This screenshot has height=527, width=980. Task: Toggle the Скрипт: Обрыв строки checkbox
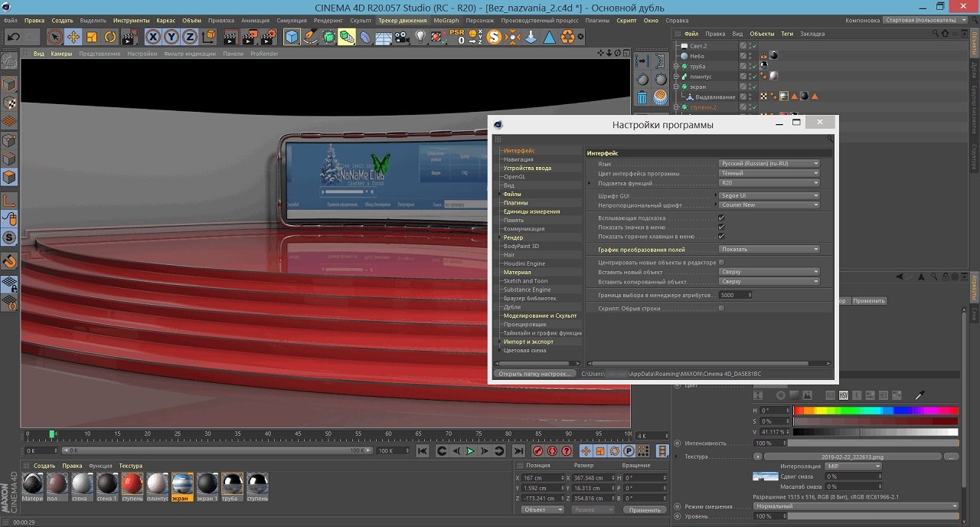(x=721, y=309)
